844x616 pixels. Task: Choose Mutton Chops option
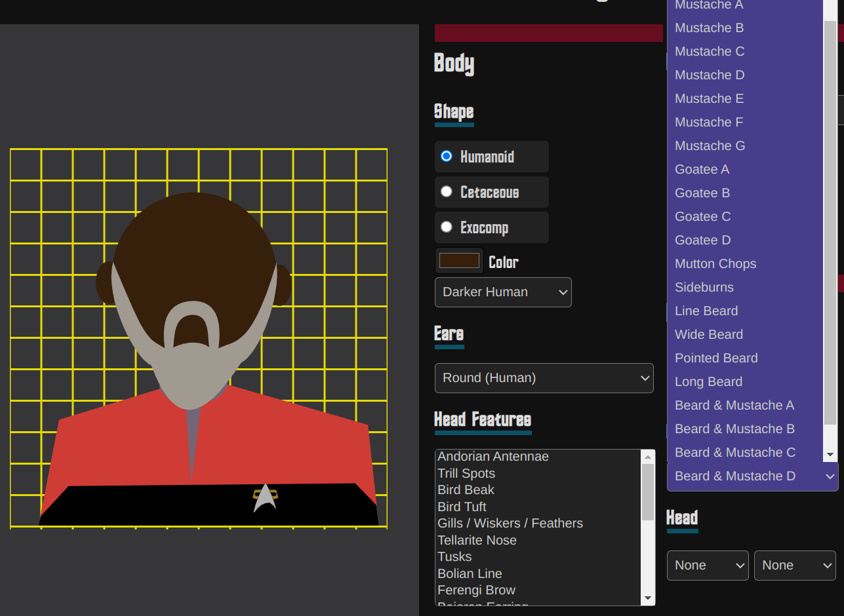tap(745, 263)
